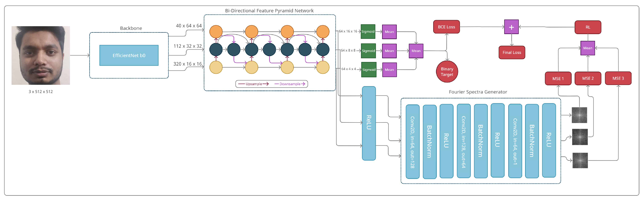Viewport: 644px width, 201px height.
Task: Select the top green Sigmoid block
Action: [x=368, y=31]
